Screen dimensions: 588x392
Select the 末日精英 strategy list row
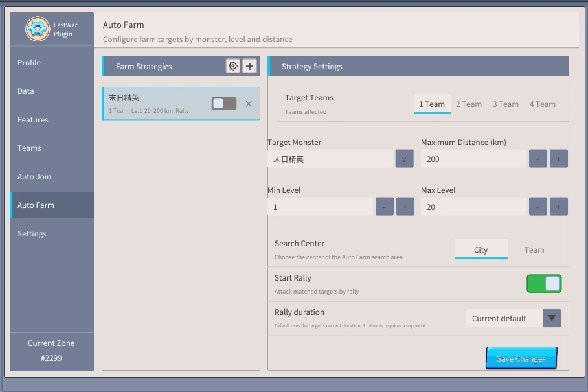tap(181, 104)
